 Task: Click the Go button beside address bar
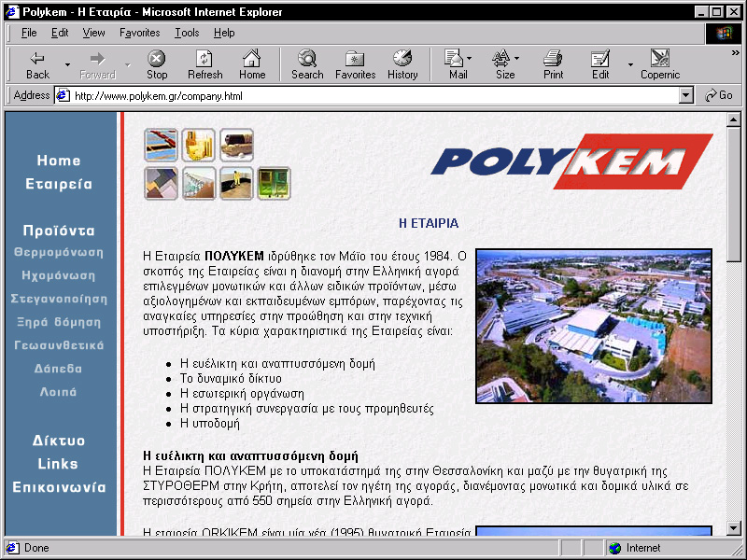[718, 95]
